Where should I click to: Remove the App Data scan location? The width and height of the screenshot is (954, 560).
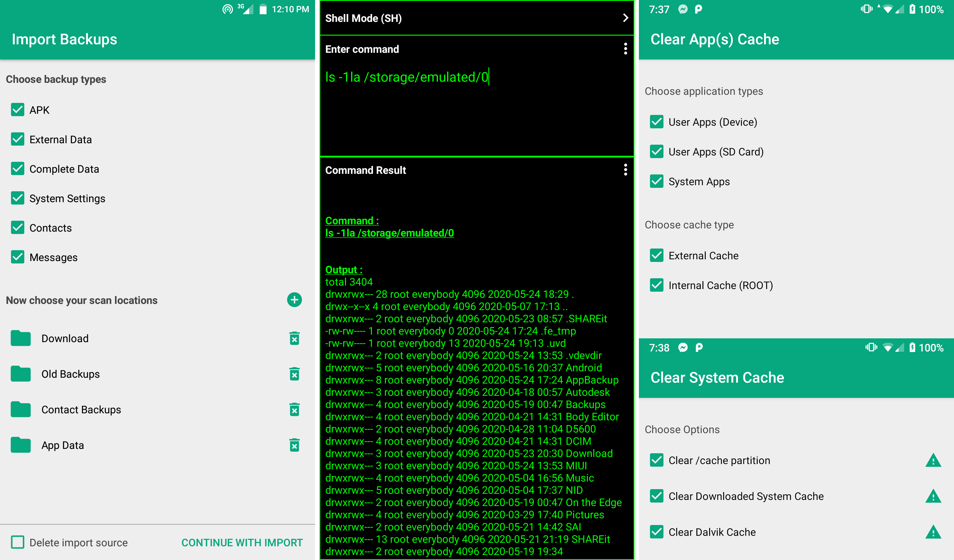(294, 445)
